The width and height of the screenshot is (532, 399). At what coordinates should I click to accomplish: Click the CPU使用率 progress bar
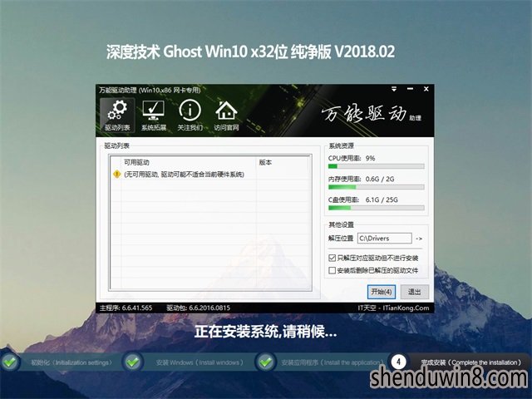click(x=377, y=166)
